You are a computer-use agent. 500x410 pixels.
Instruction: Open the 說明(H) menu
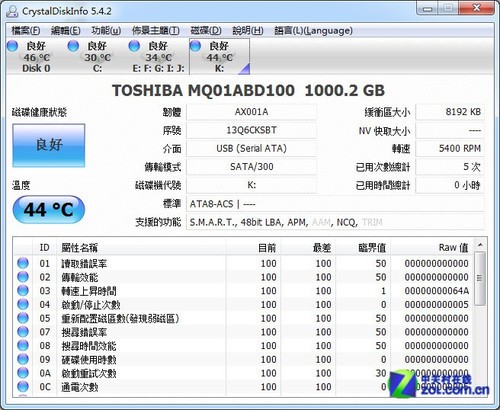[x=248, y=31]
